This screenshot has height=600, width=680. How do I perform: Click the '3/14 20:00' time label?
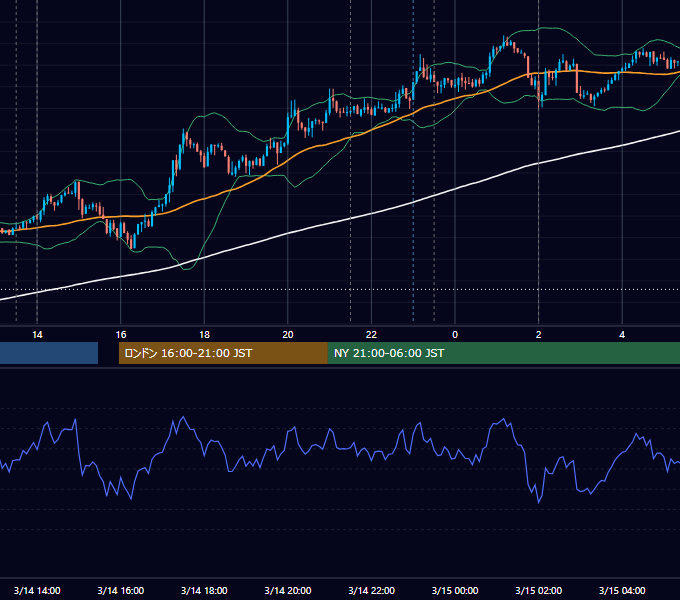288,590
